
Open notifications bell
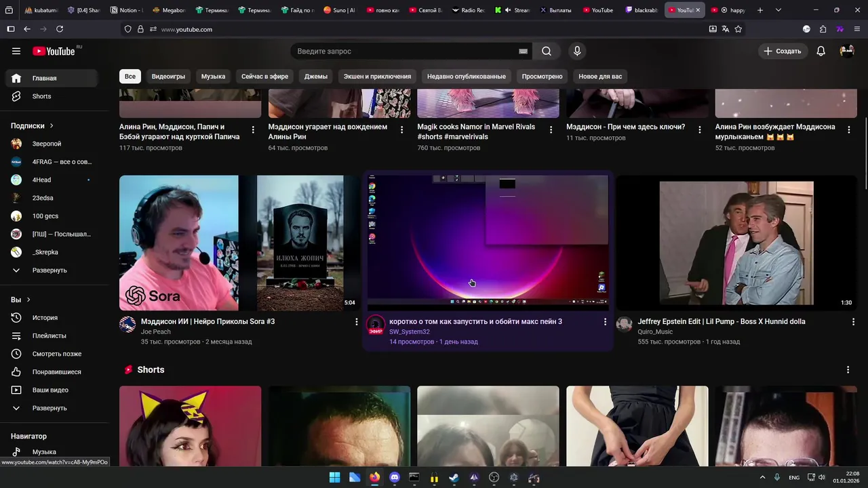(x=821, y=51)
